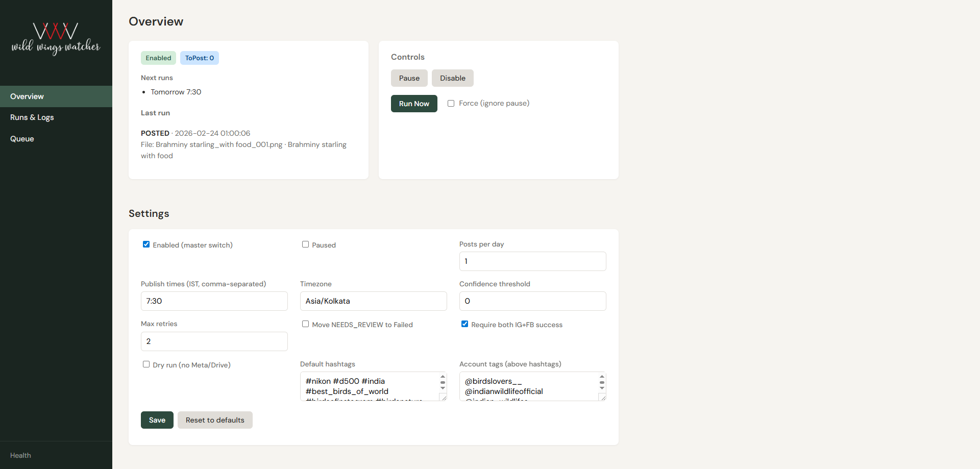
Task: Click the ToPost: 0 badge
Action: (200, 58)
